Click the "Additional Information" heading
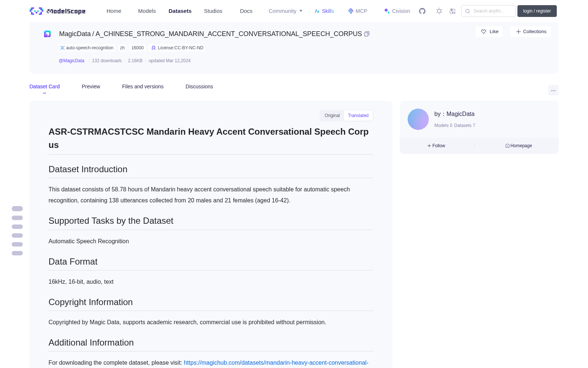 (91, 343)
